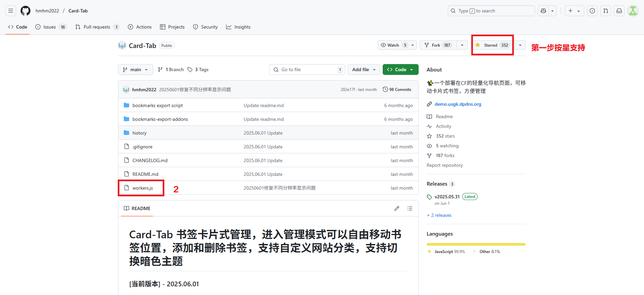Visit demo.usgk.dpdns.org link
The width and height of the screenshot is (644, 295).
coord(458,104)
